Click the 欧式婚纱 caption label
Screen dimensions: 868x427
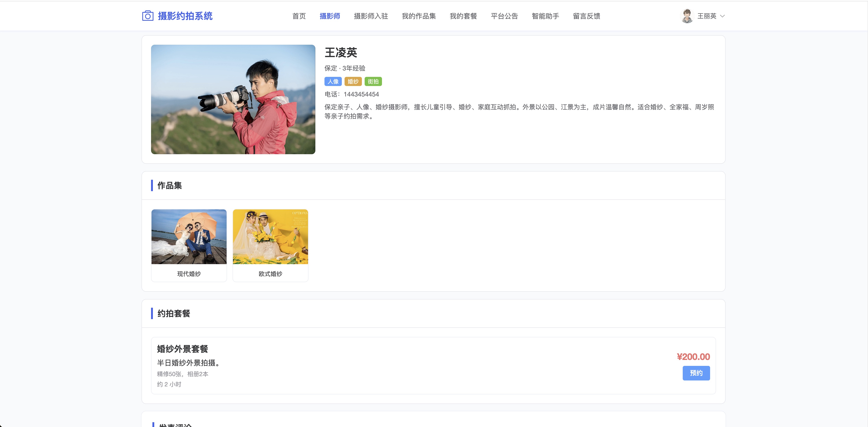(270, 274)
